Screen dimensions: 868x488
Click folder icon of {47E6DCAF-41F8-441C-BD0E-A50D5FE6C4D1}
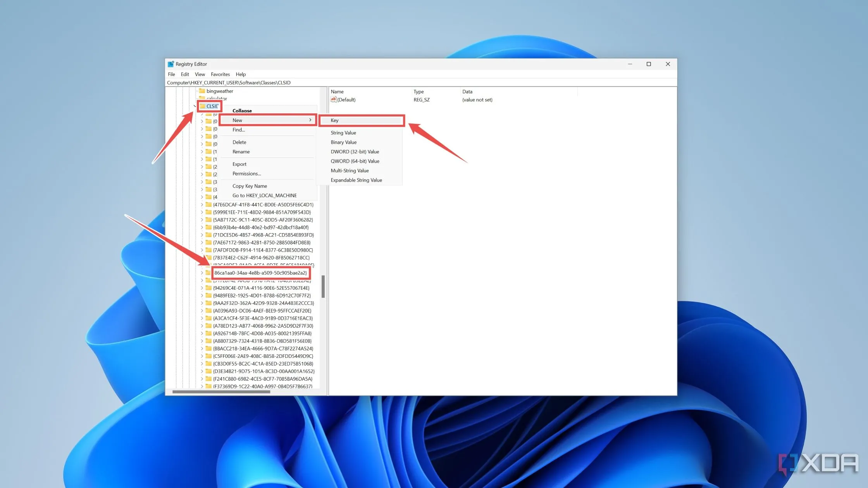(208, 204)
